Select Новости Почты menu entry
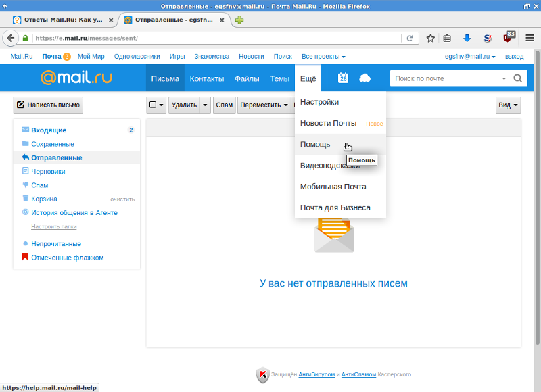The width and height of the screenshot is (541, 392). tap(340, 123)
